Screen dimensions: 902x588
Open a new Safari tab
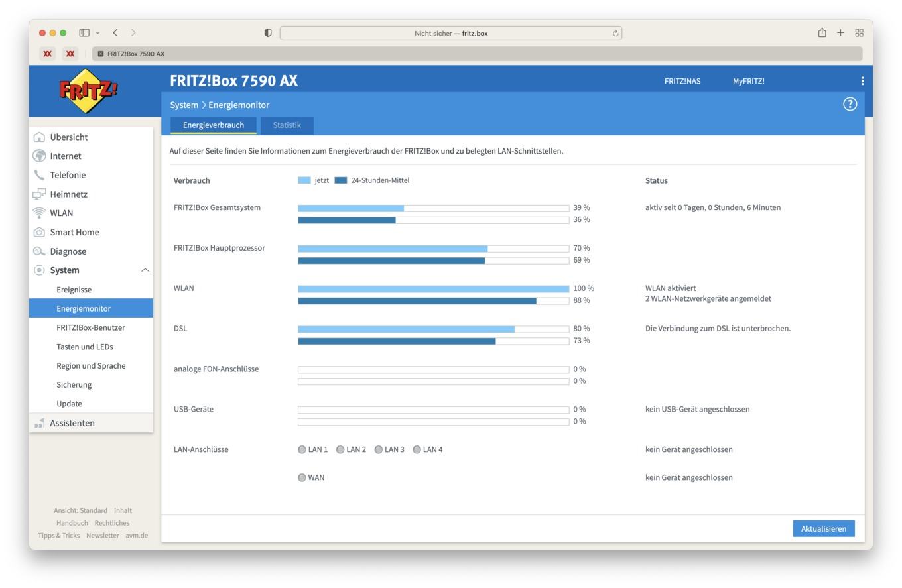(840, 32)
